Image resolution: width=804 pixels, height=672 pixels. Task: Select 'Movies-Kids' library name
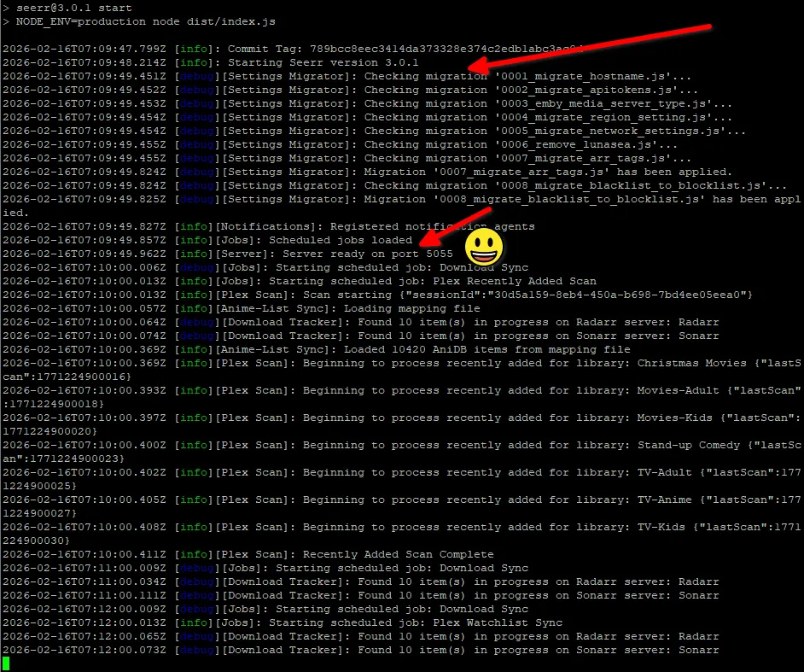675,418
